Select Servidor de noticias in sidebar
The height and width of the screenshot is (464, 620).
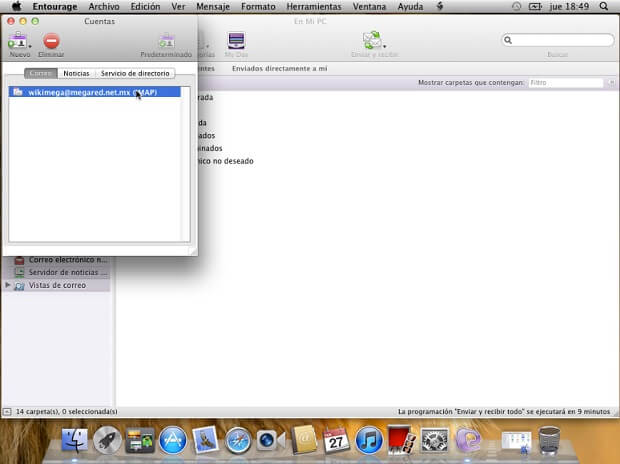(61, 272)
